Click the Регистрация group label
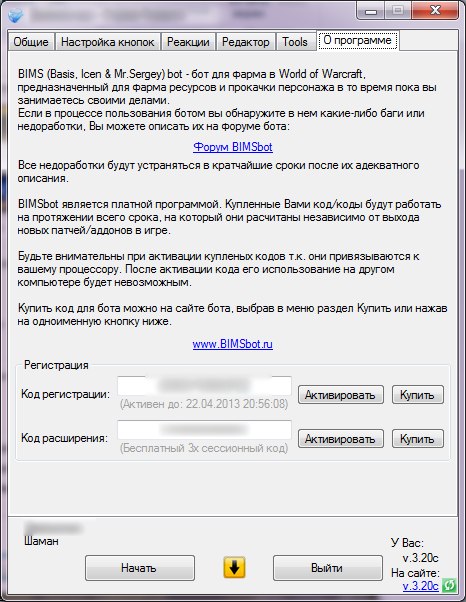 point(56,365)
